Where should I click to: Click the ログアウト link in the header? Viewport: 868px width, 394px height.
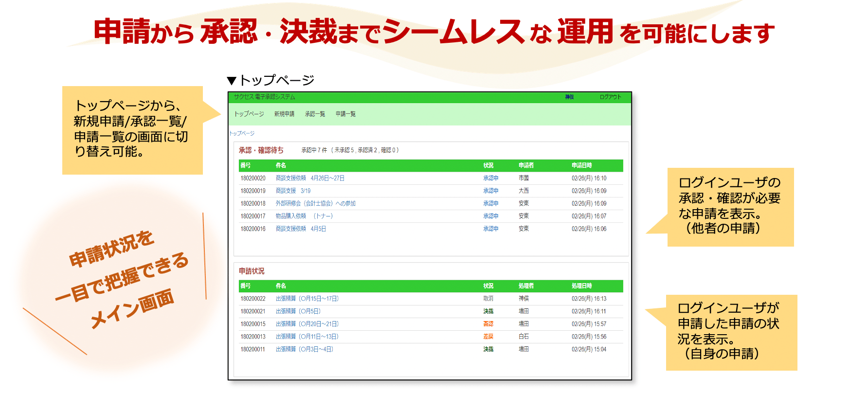click(610, 97)
